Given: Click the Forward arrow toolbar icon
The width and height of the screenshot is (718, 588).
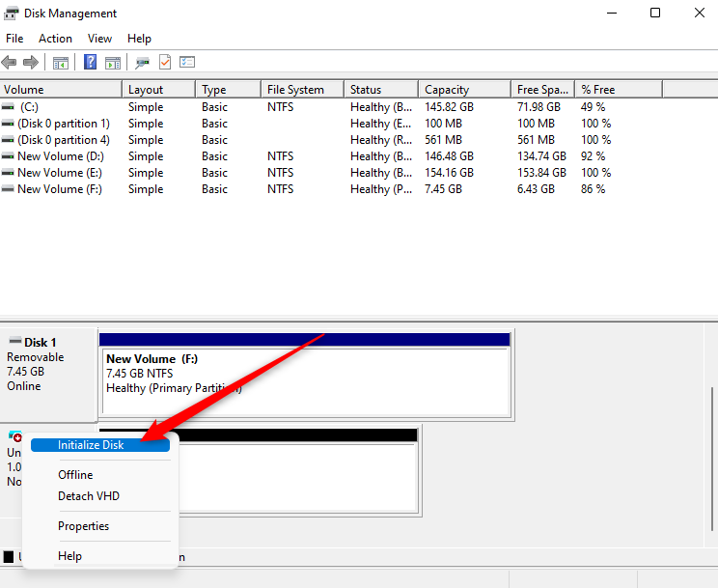Looking at the screenshot, I should point(30,62).
